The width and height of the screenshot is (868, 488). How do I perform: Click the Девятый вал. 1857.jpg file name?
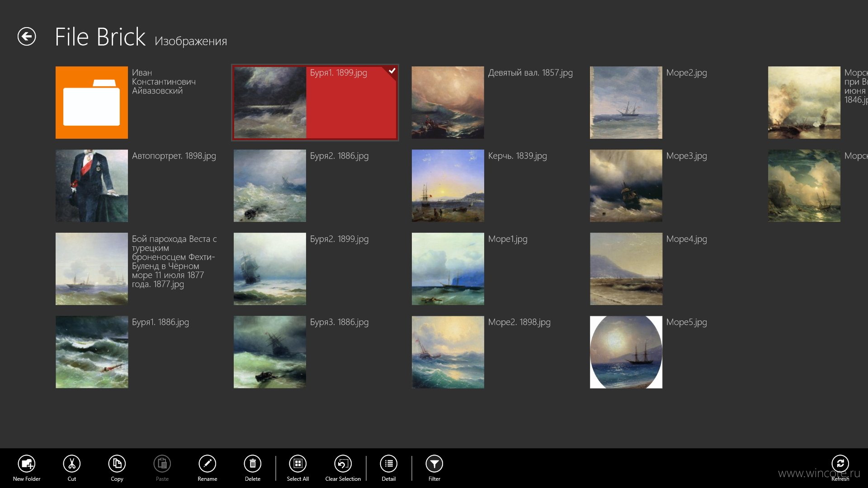coord(530,73)
